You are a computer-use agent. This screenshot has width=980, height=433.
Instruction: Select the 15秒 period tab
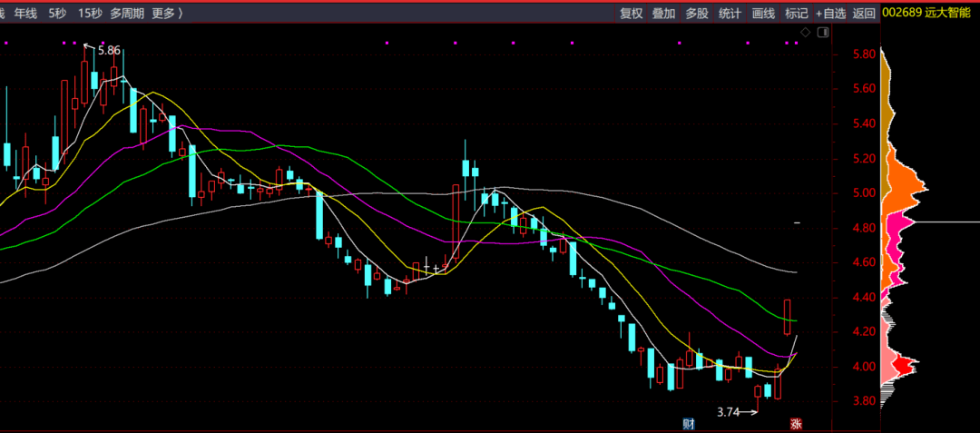tap(90, 13)
